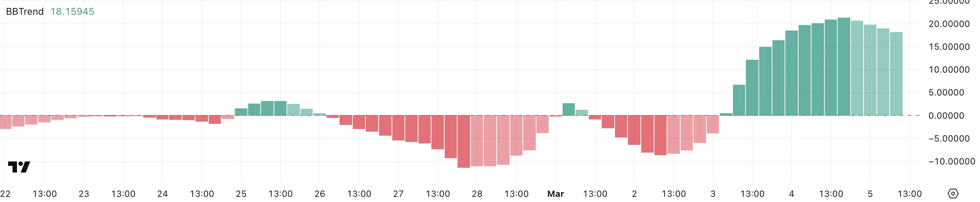Click the BBTrend value 18.15945
Image resolution: width=980 pixels, height=202 pixels.
pyautogui.click(x=72, y=11)
